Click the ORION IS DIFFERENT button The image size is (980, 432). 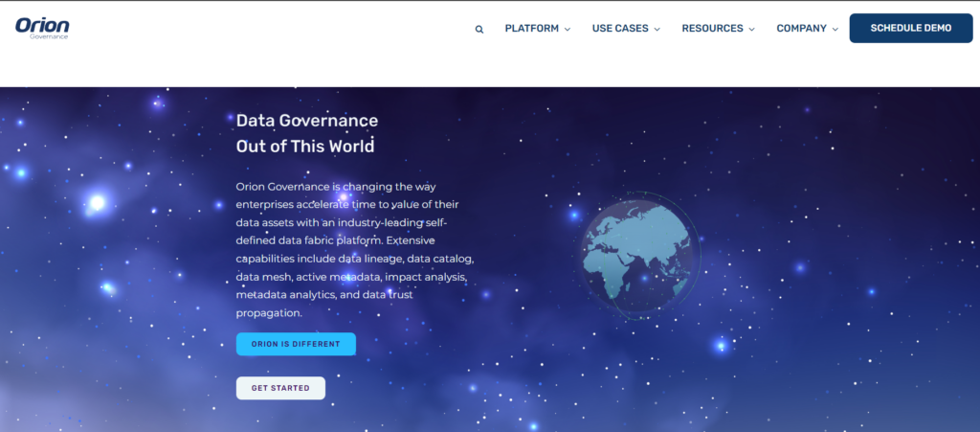296,344
